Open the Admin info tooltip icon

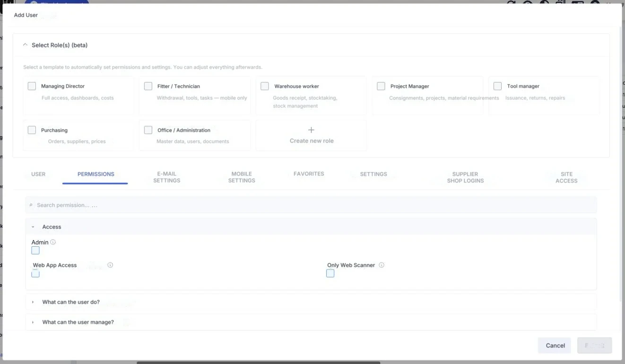tap(53, 242)
